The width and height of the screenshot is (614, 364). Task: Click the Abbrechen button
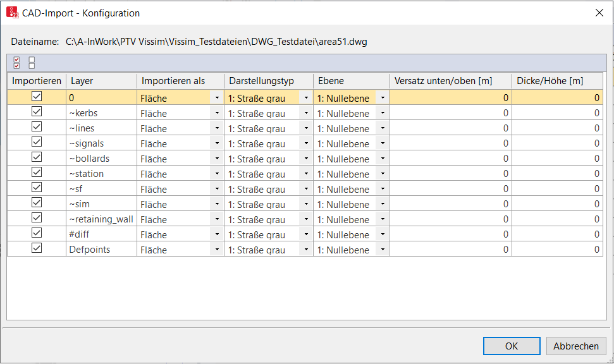pos(576,346)
